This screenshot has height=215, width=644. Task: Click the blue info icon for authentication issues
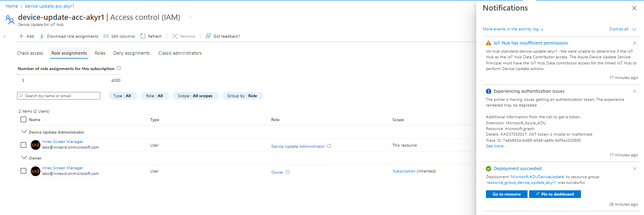[x=488, y=91]
